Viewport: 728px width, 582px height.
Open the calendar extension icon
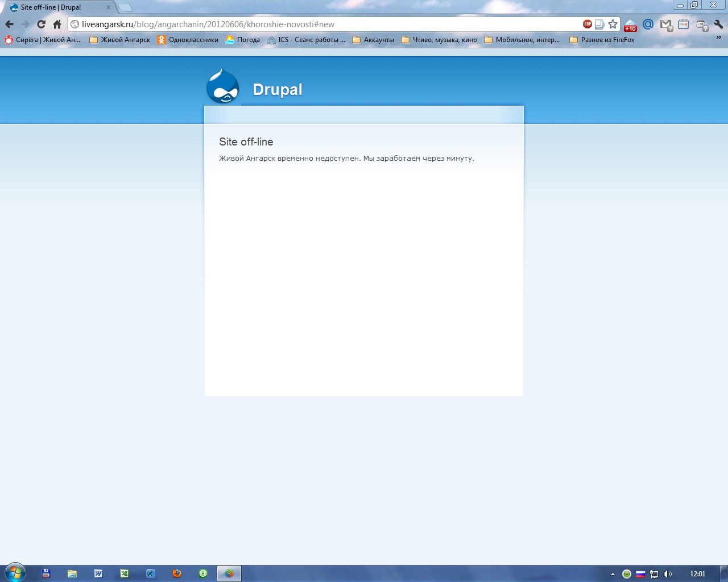[684, 24]
